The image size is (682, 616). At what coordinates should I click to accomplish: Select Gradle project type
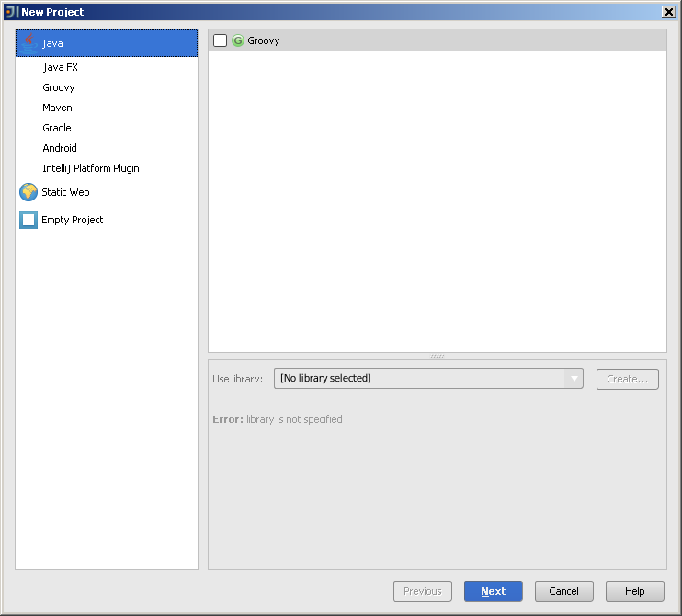[x=57, y=128]
